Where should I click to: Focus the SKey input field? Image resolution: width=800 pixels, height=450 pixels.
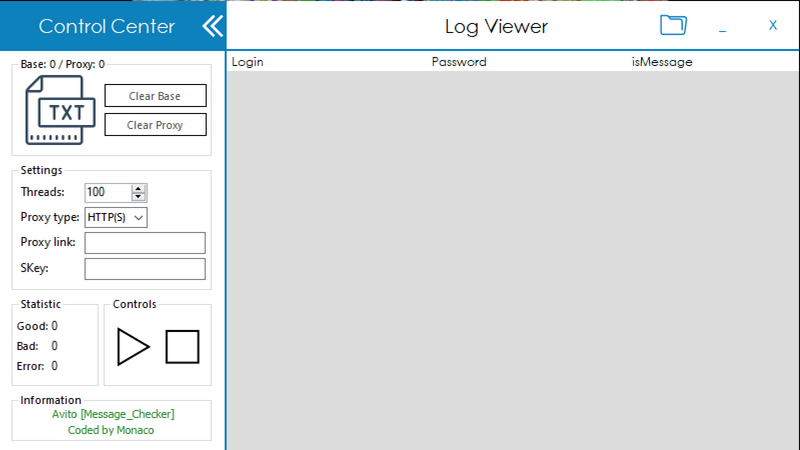tap(145, 269)
